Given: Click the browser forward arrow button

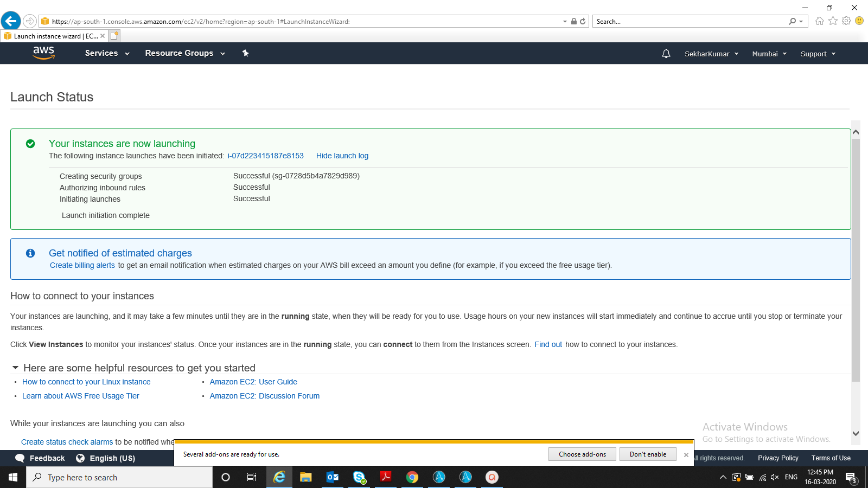Looking at the screenshot, I should pos(30,21).
